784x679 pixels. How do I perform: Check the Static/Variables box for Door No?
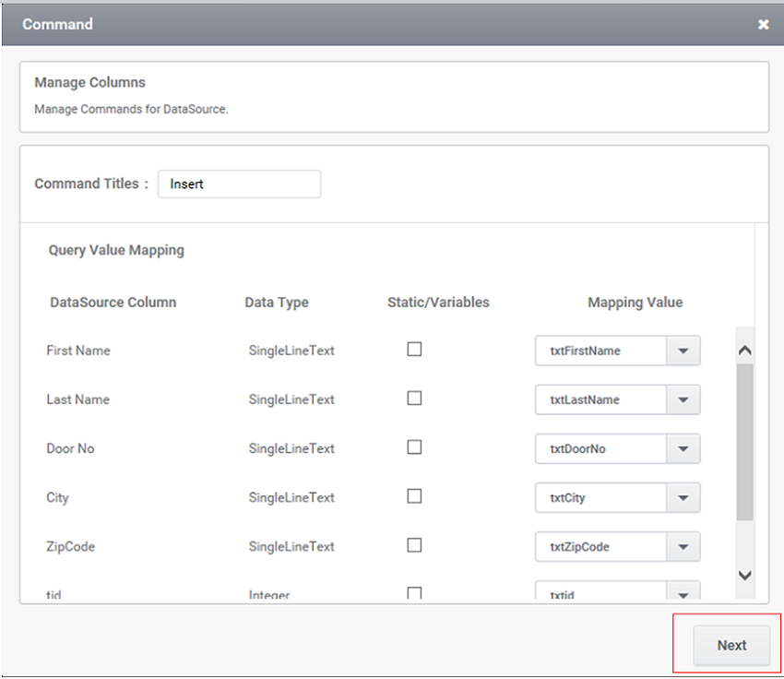[414, 447]
